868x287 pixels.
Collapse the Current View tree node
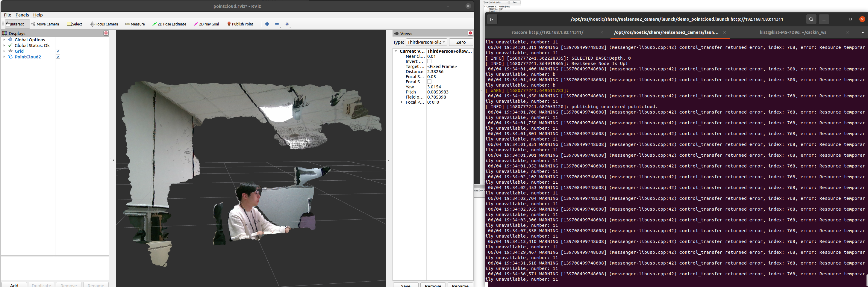click(396, 51)
